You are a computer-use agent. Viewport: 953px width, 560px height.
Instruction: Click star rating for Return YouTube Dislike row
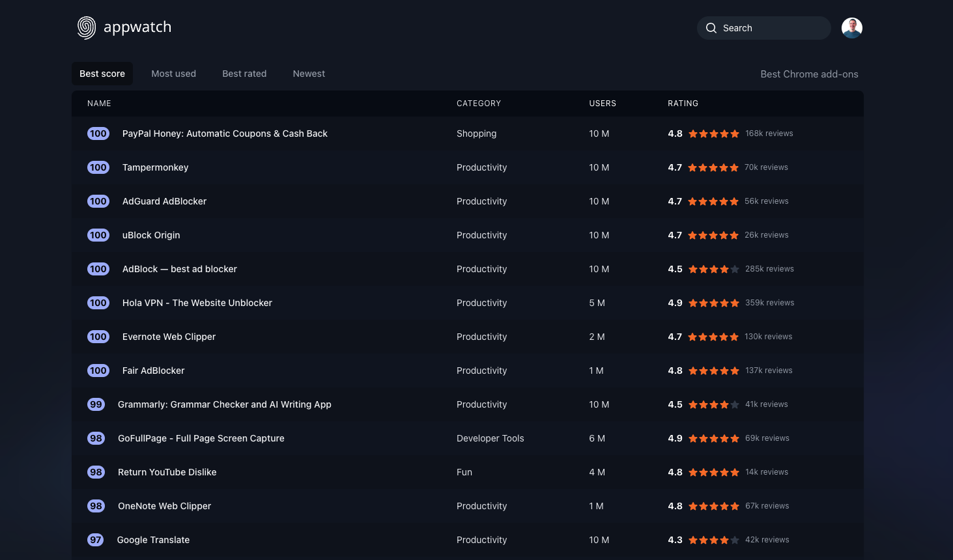click(x=714, y=472)
